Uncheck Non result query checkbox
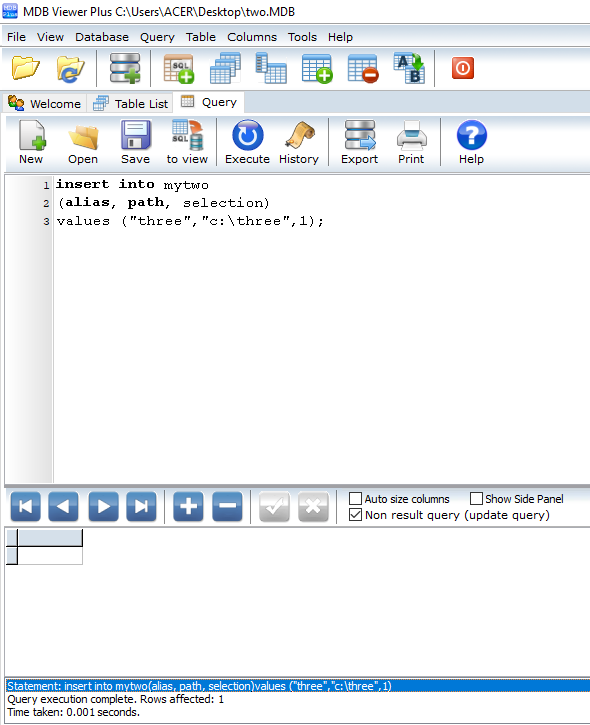This screenshot has width=590, height=725. point(355,515)
